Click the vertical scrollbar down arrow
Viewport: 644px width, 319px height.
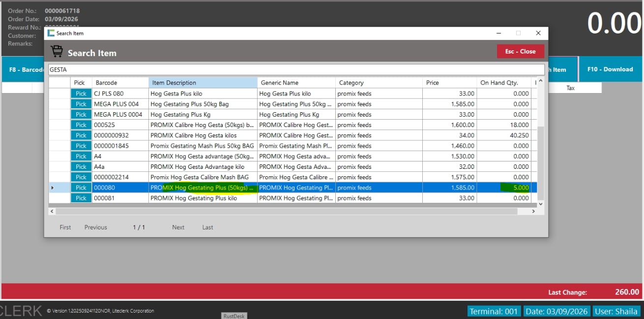(541, 203)
